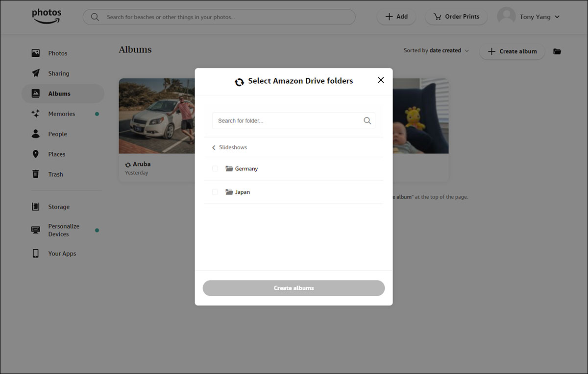588x374 pixels.
Task: Click the shopping cart icon in Order Prints
Action: pos(438,17)
